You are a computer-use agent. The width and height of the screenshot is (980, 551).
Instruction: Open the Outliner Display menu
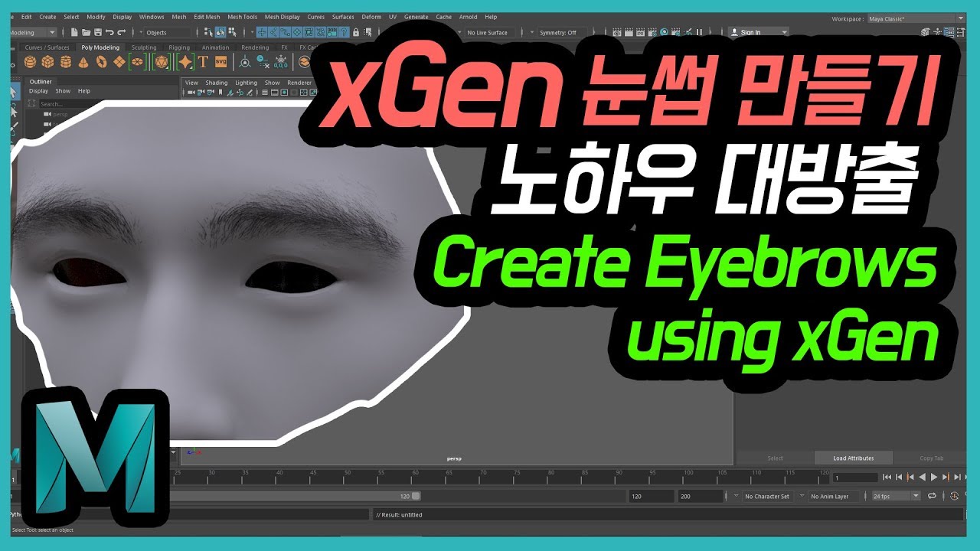[38, 91]
